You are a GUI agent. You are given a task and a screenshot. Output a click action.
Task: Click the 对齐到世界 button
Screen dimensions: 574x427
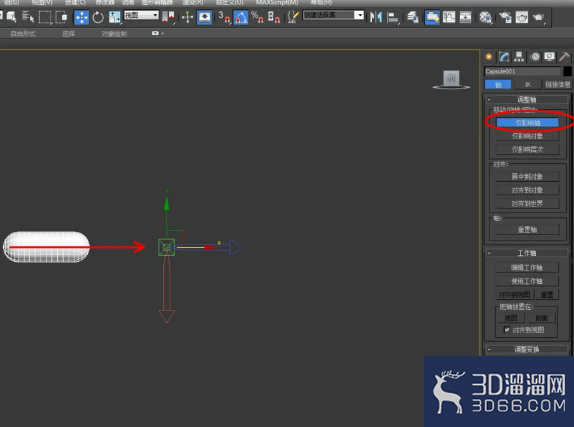(528, 204)
